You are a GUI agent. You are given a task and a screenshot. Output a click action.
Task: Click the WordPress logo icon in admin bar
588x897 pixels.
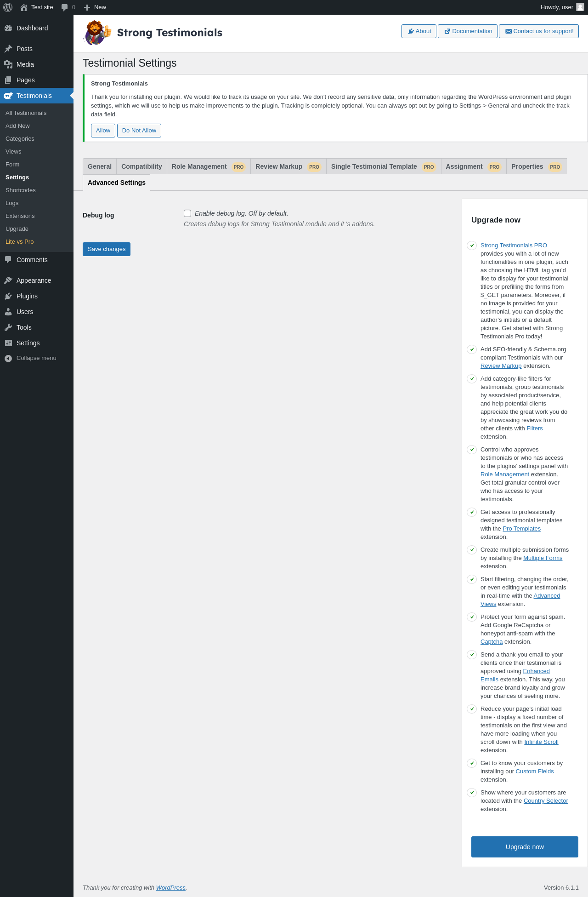(x=8, y=7)
